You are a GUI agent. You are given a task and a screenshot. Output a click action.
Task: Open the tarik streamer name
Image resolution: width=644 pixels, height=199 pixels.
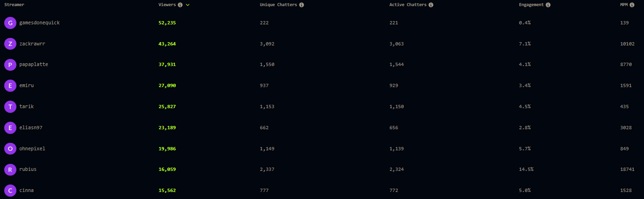coord(26,107)
